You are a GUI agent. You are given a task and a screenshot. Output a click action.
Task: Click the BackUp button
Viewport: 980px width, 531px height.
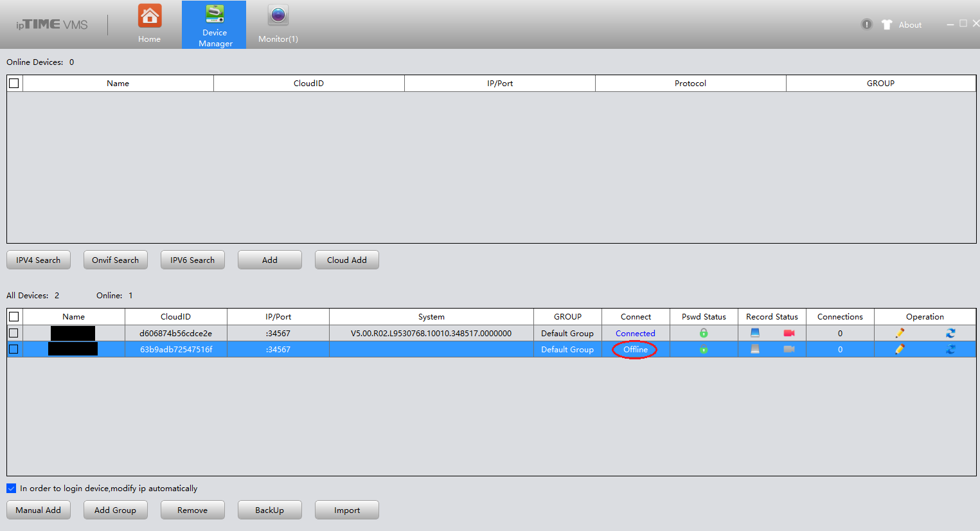(x=270, y=510)
